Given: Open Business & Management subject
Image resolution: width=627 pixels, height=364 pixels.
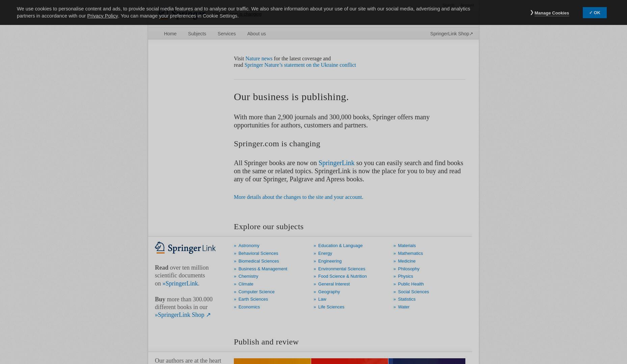Looking at the screenshot, I should [263, 269].
